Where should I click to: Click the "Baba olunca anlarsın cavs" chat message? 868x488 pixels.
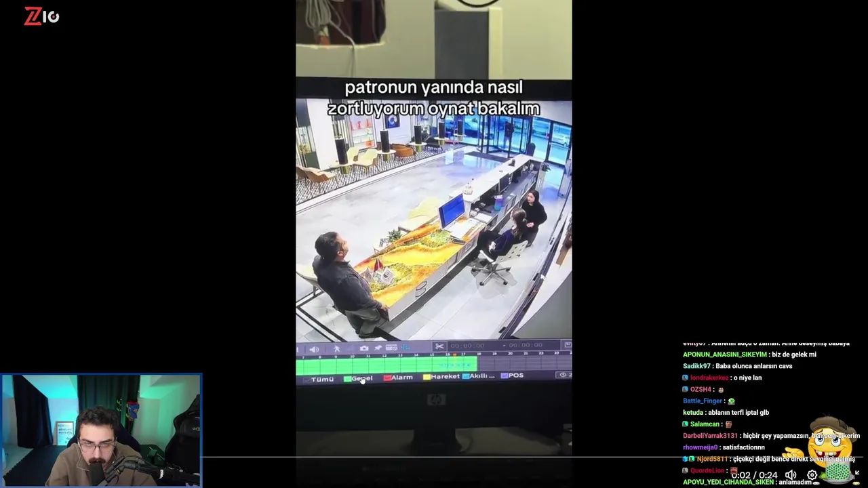[x=753, y=366]
